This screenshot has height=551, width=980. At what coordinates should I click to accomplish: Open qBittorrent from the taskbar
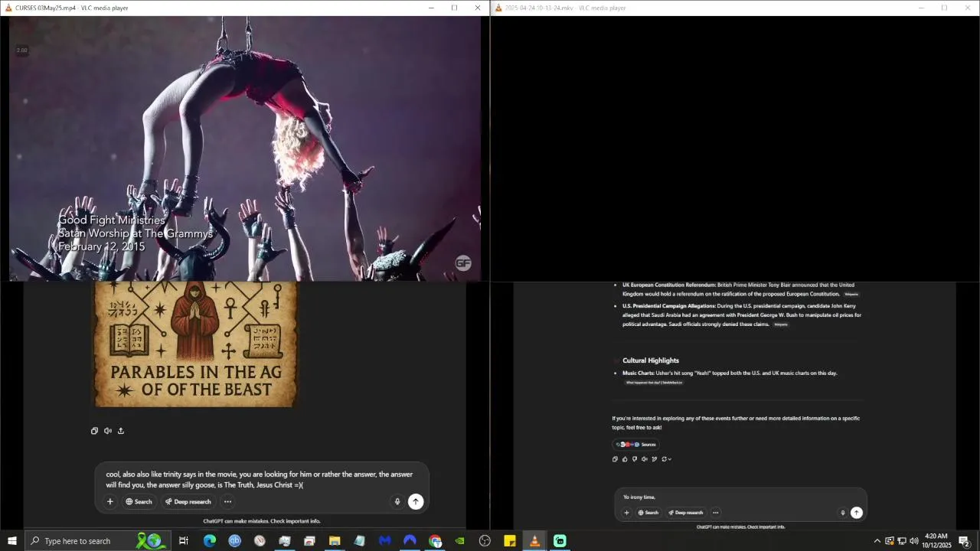point(234,541)
